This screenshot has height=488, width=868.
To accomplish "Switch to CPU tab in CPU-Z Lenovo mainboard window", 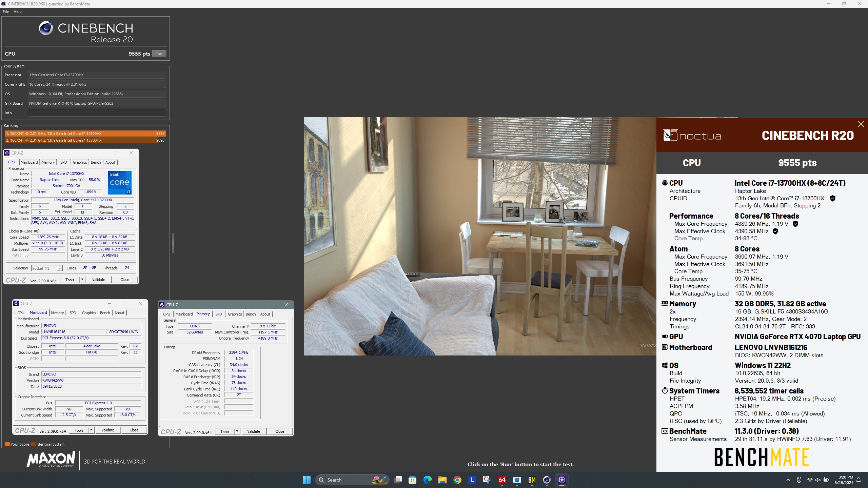I will click(x=21, y=313).
